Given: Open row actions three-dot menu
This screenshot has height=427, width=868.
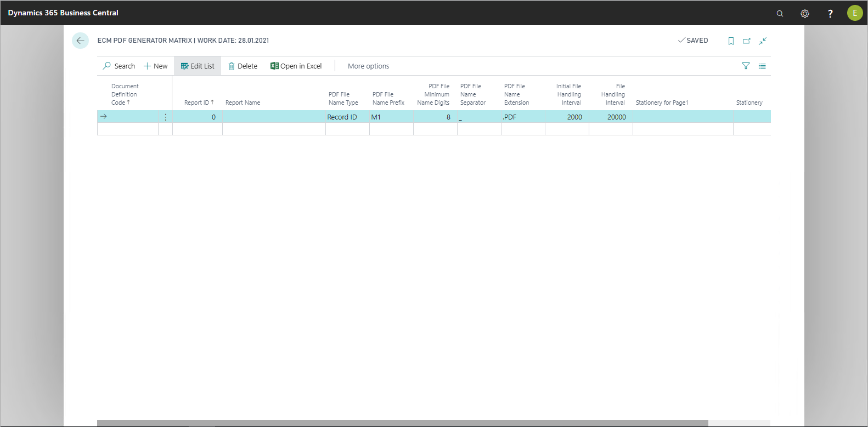Looking at the screenshot, I should tap(166, 117).
